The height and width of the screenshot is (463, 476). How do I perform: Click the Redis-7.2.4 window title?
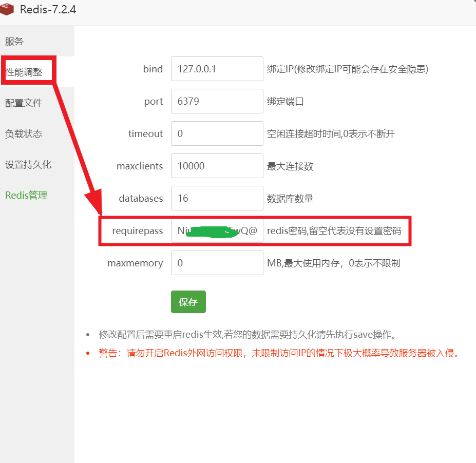click(48, 9)
